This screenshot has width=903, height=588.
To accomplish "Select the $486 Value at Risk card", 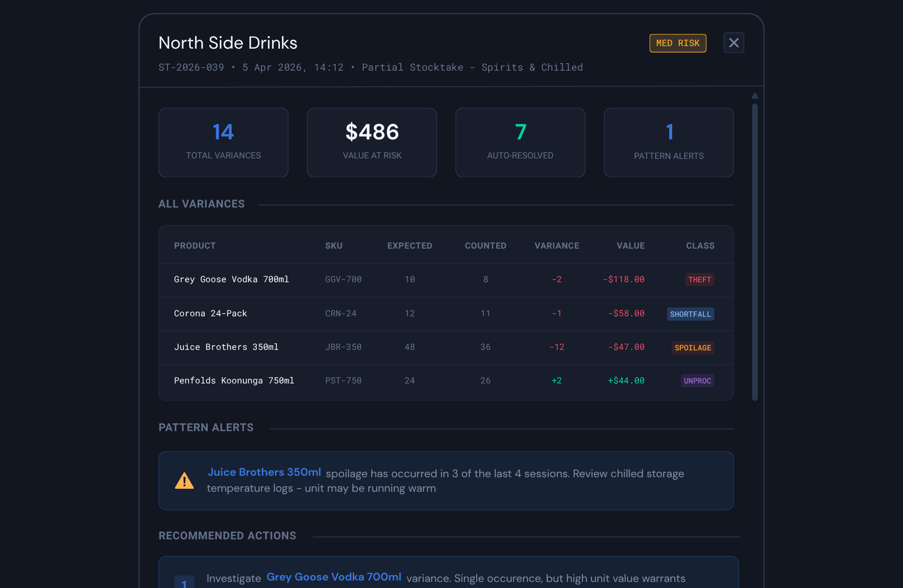I will (x=372, y=142).
